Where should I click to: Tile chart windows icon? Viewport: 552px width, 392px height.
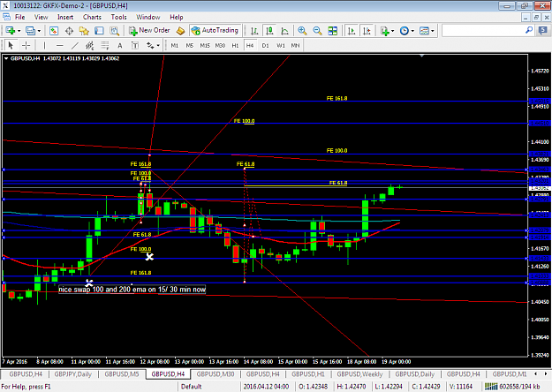333,31
